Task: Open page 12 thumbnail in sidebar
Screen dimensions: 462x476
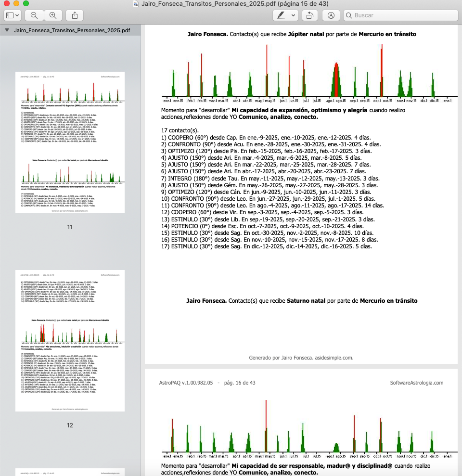Action: pyautogui.click(x=70, y=341)
